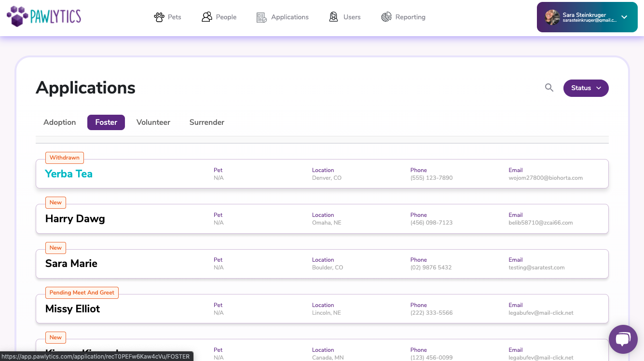Image resolution: width=644 pixels, height=361 pixels.
Task: Click the New badge above Harry Dawg
Action: 55,202
